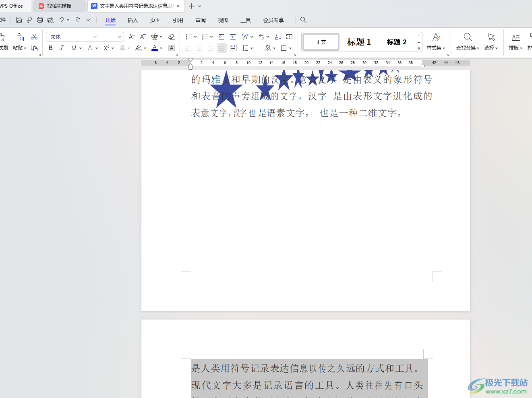Image resolution: width=532 pixels, height=398 pixels.
Task: Apply the 标题 1 heading style
Action: [x=359, y=42]
